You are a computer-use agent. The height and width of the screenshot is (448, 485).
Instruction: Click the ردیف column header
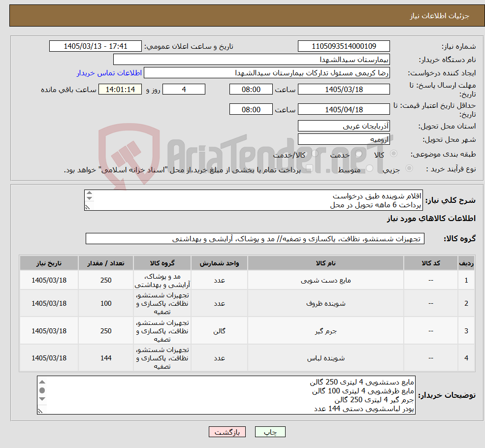tap(466, 263)
